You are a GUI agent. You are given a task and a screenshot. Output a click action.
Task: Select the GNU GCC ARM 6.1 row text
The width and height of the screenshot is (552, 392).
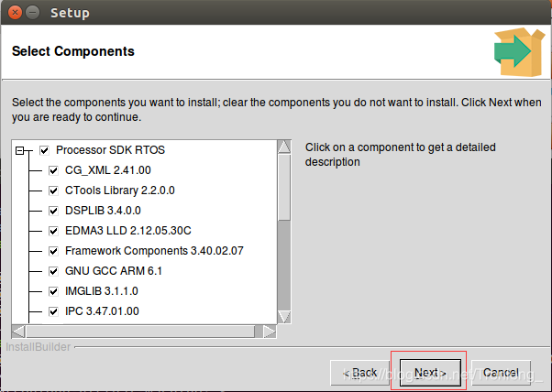point(114,271)
